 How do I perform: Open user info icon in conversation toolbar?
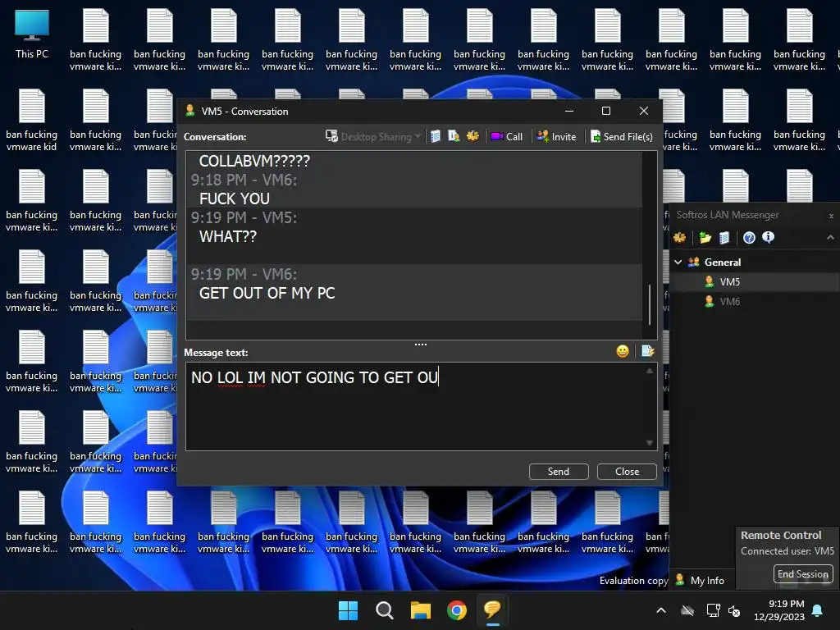(x=454, y=136)
